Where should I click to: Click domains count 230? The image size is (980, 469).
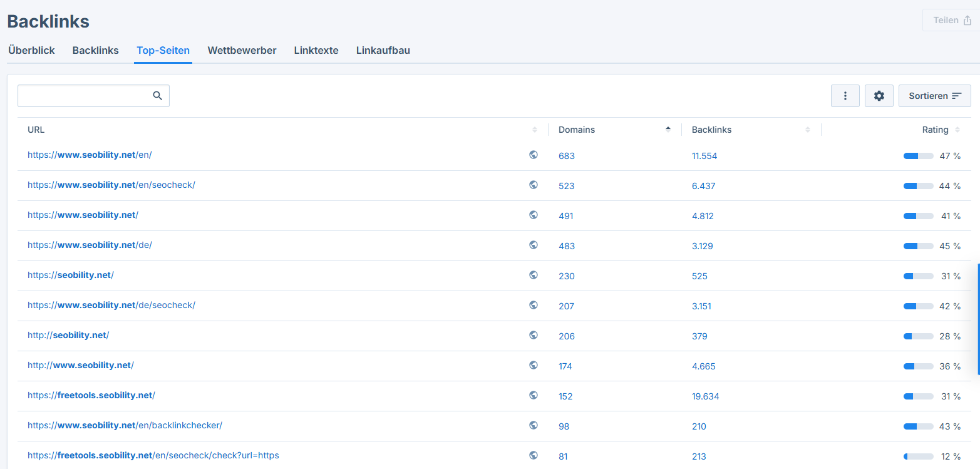[567, 276]
